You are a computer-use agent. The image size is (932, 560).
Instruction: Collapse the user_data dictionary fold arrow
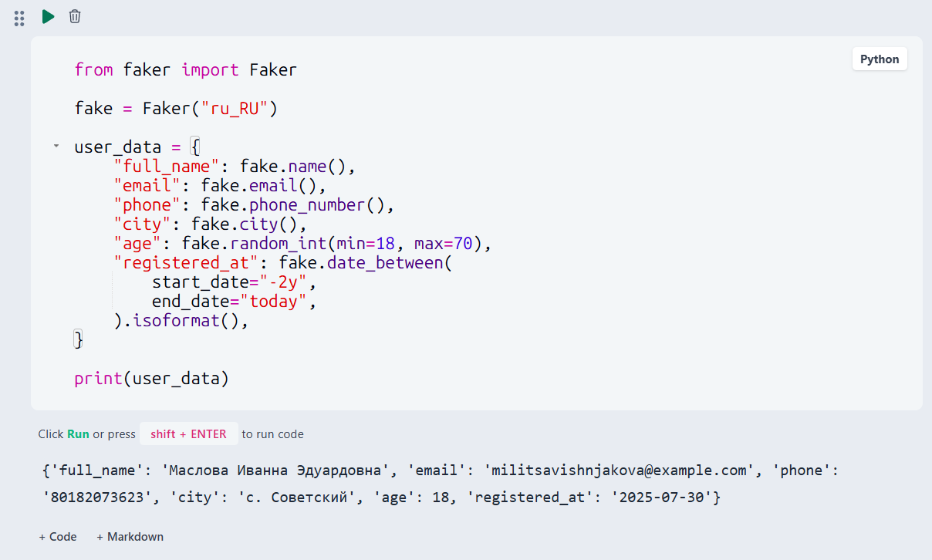click(x=56, y=146)
